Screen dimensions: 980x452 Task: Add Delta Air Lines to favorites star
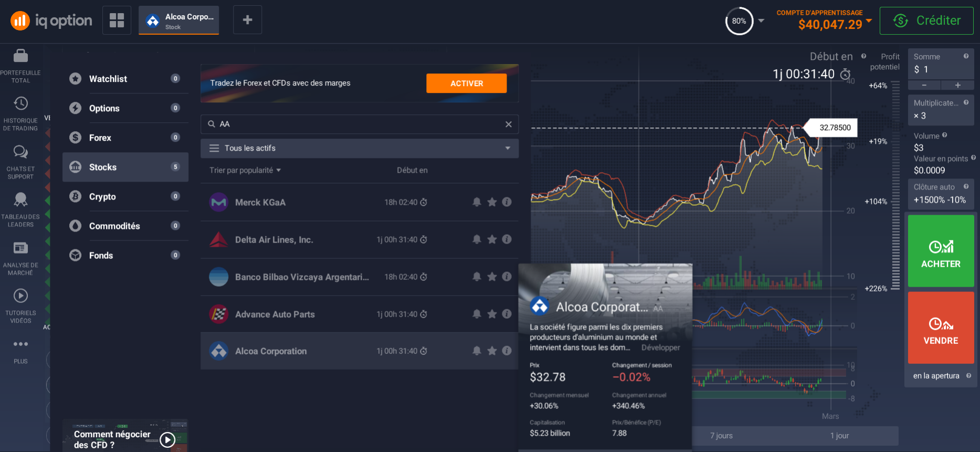point(492,239)
